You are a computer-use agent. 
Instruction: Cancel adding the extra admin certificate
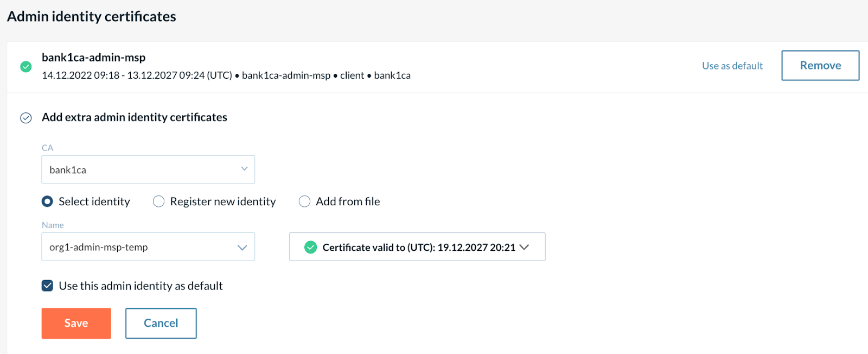[161, 323]
